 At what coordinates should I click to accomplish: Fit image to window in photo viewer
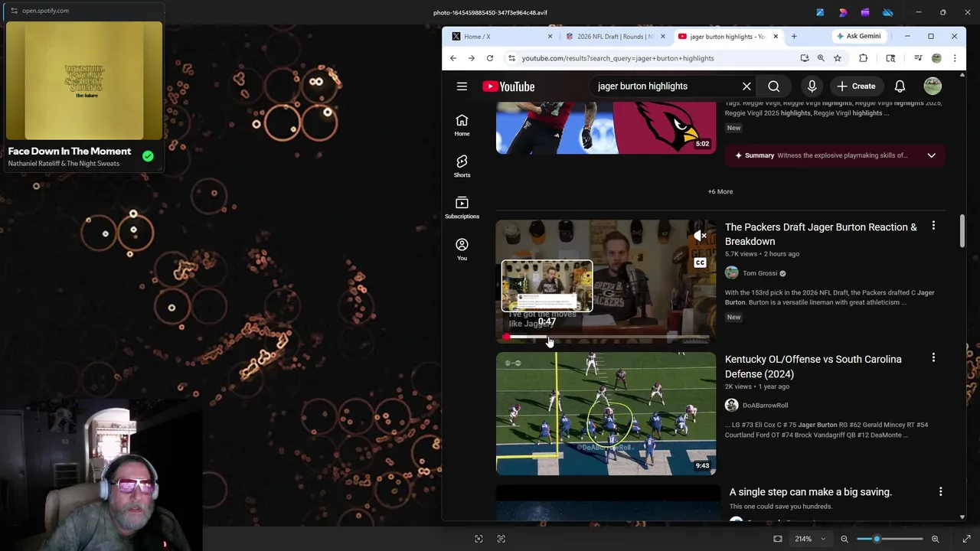coord(777,539)
